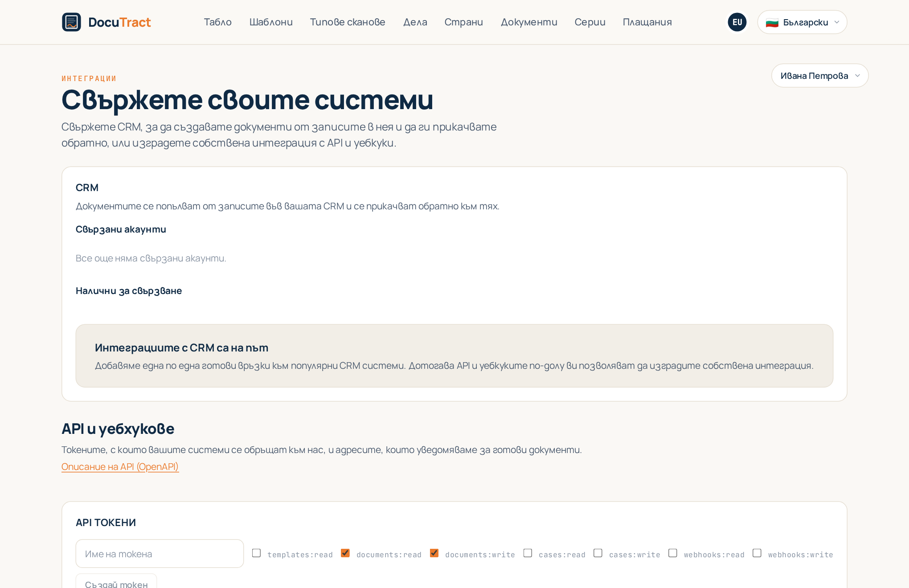Open Типове сканове page
Image resolution: width=909 pixels, height=588 pixels.
tap(348, 22)
